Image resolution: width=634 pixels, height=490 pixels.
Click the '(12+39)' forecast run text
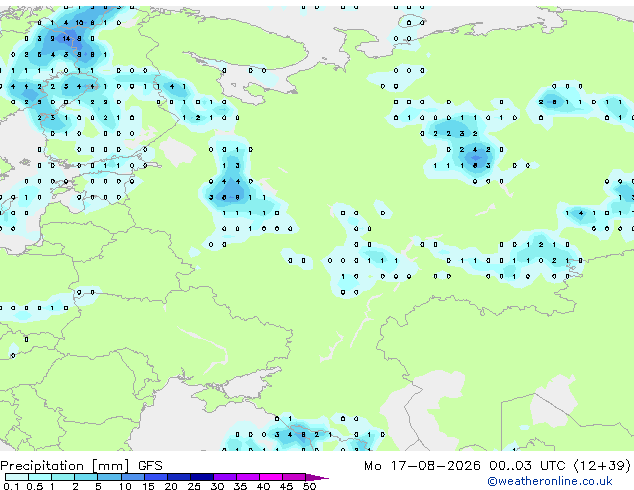(602, 466)
